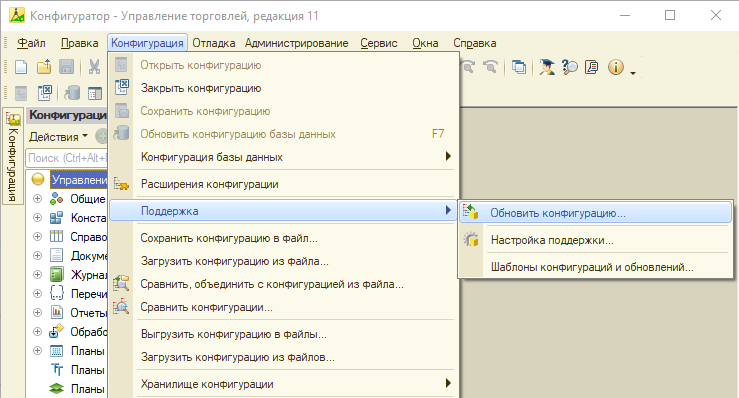Expand the Журналы tree node
The height and width of the screenshot is (398, 739).
click(x=37, y=274)
